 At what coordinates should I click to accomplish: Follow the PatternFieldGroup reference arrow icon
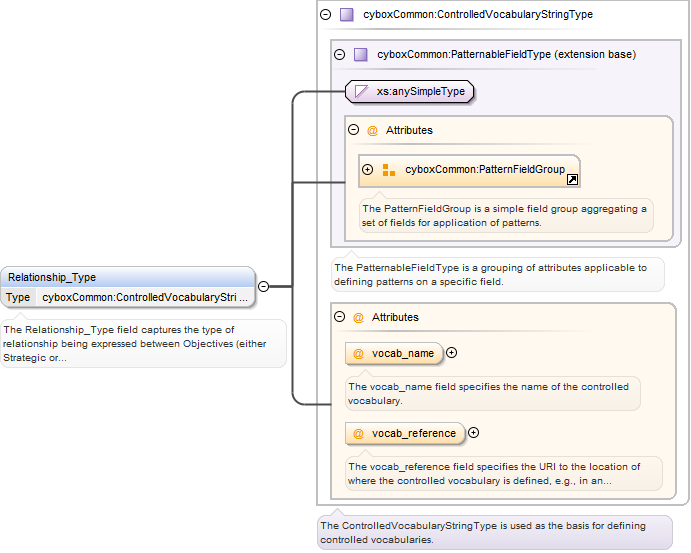(572, 179)
